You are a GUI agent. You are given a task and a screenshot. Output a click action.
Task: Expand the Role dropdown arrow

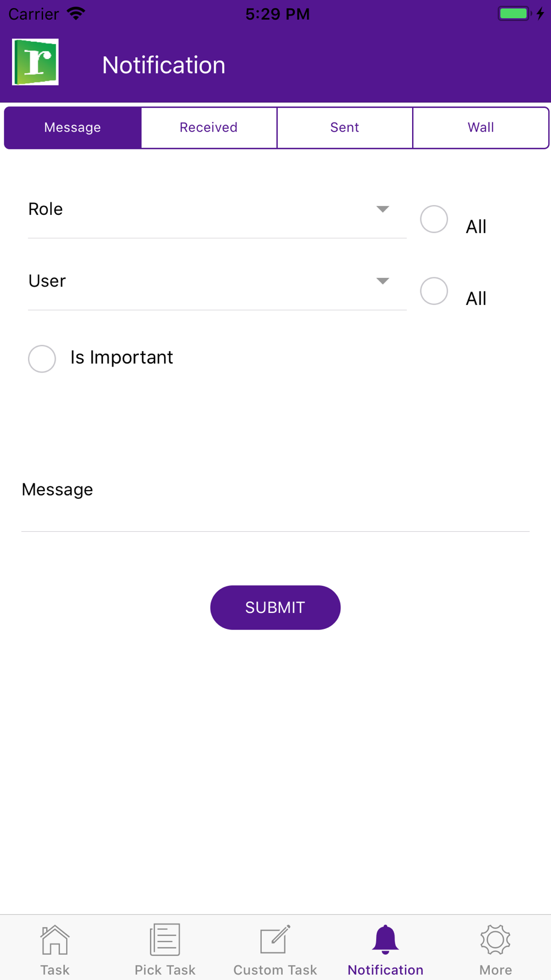click(382, 209)
